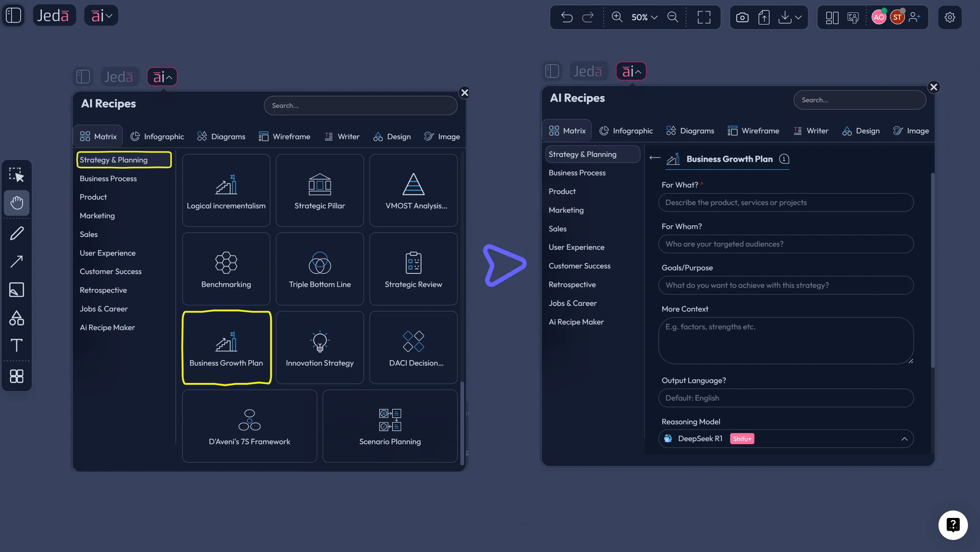
Task: Select the Text tool in left toolbar
Action: pos(17,346)
